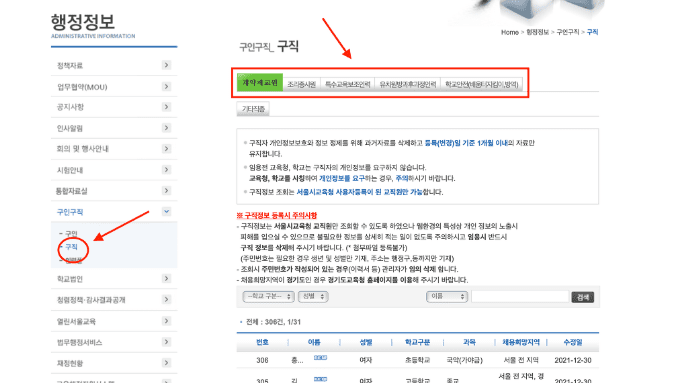Click the 2021-12-30 date in row 306

[573, 360]
